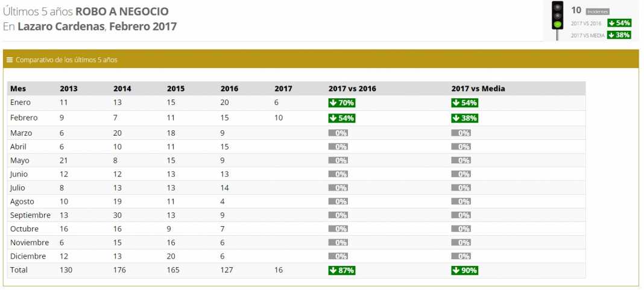This screenshot has height=290, width=644.
Task: Click the Total 87% decrease badge
Action: pyautogui.click(x=342, y=270)
